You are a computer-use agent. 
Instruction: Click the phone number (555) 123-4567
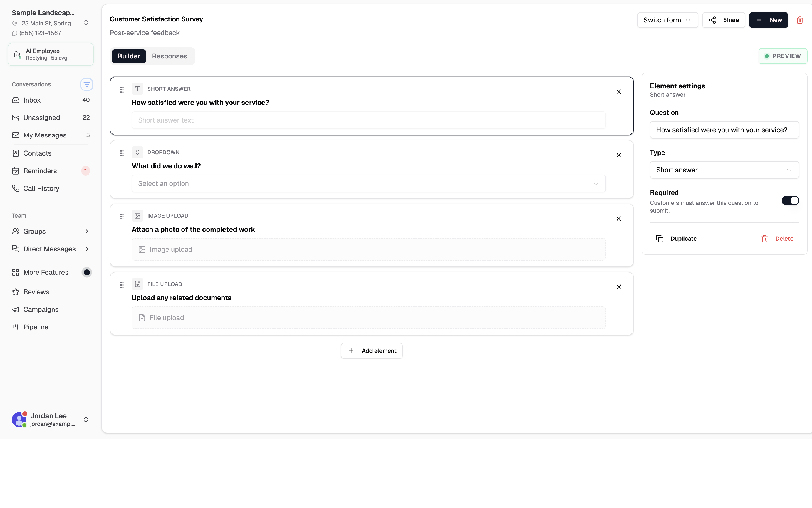point(40,33)
